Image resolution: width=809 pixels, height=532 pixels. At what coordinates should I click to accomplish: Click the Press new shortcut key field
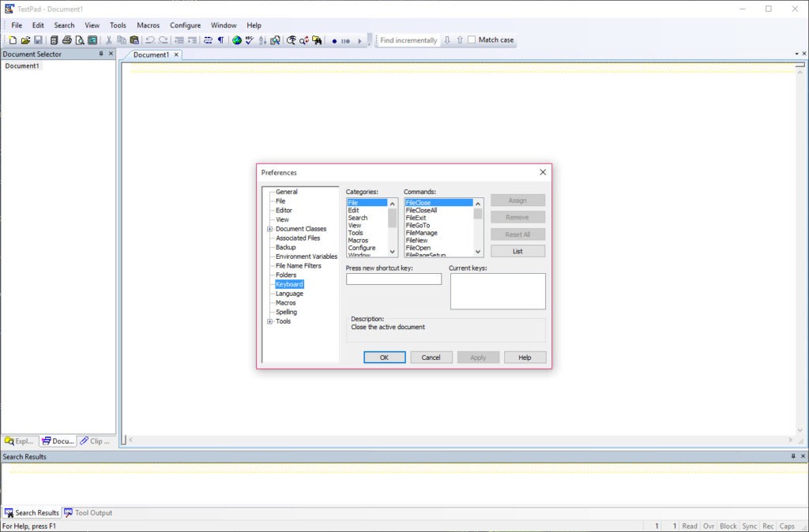tap(393, 279)
